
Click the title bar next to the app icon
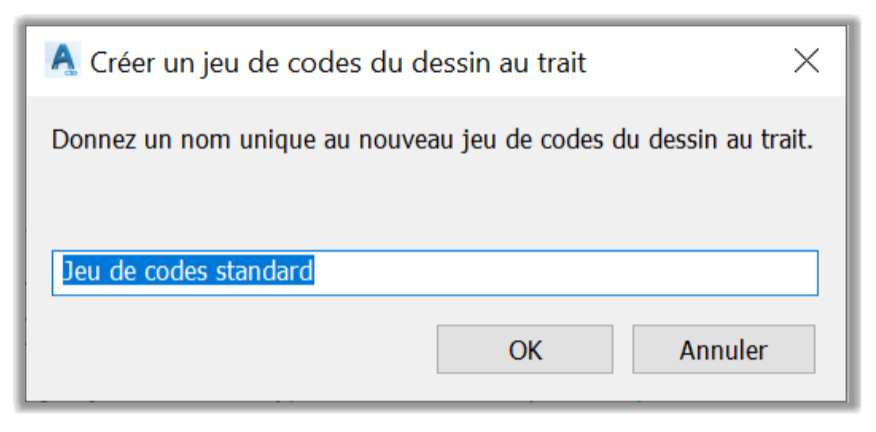(x=687, y=61)
